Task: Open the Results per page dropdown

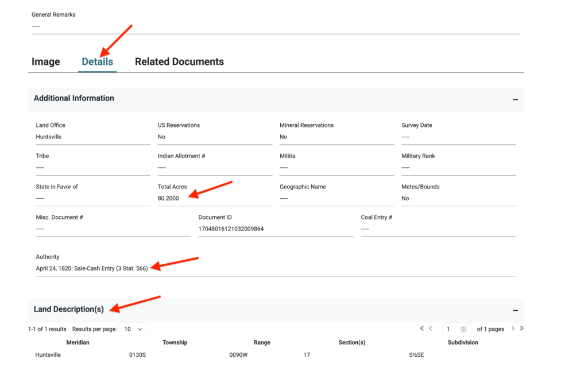Action: (x=133, y=329)
